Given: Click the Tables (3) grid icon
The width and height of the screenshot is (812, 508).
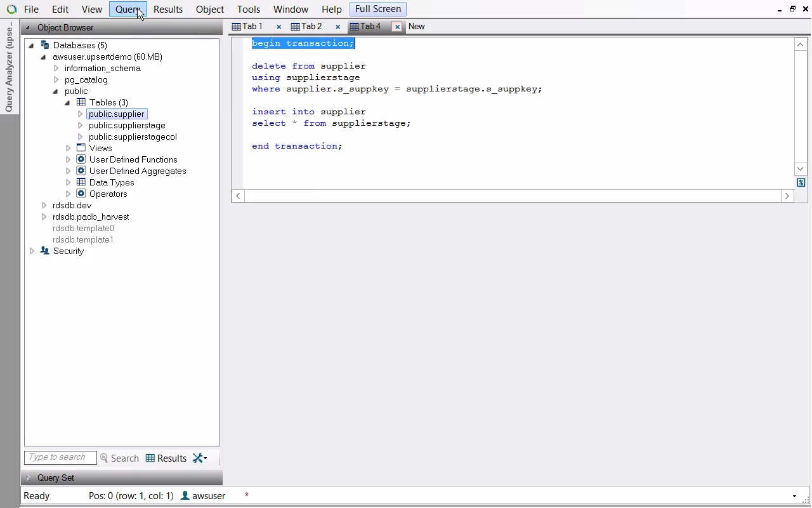Looking at the screenshot, I should 81,102.
